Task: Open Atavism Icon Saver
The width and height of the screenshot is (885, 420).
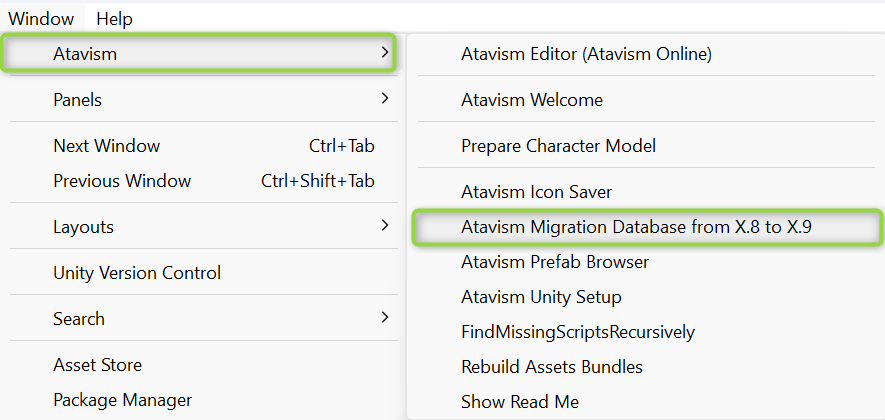Action: (536, 192)
